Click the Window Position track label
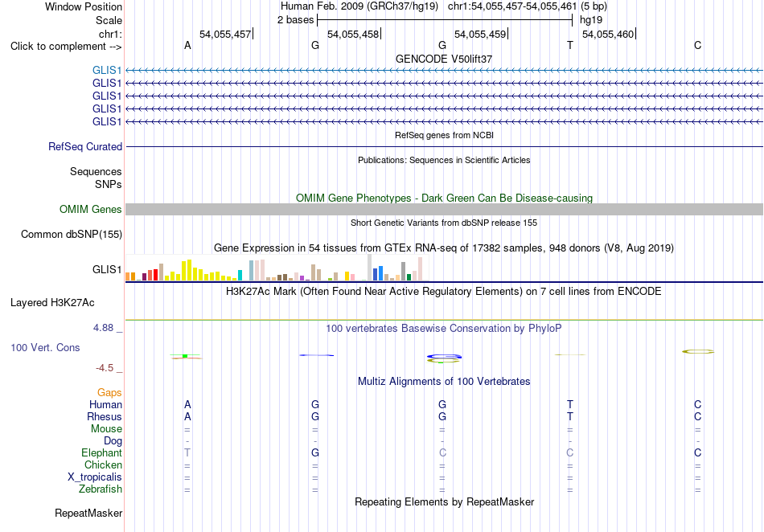 [x=84, y=6]
